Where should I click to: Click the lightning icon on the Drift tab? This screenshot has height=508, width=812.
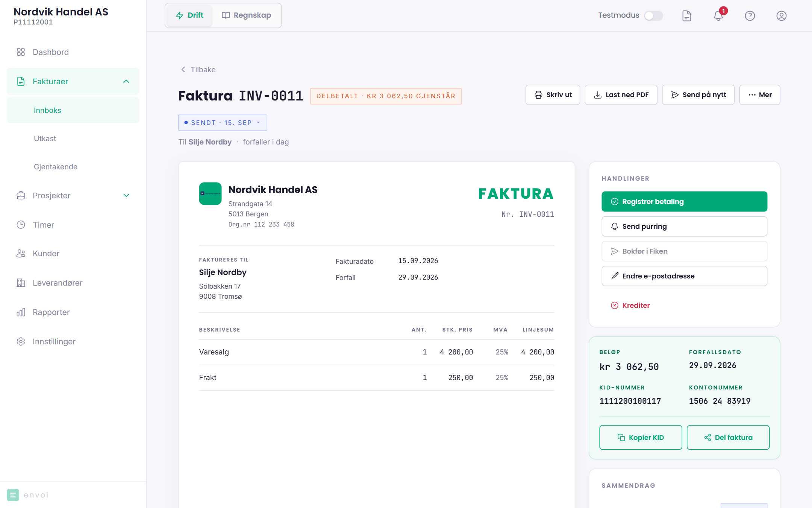(x=180, y=15)
